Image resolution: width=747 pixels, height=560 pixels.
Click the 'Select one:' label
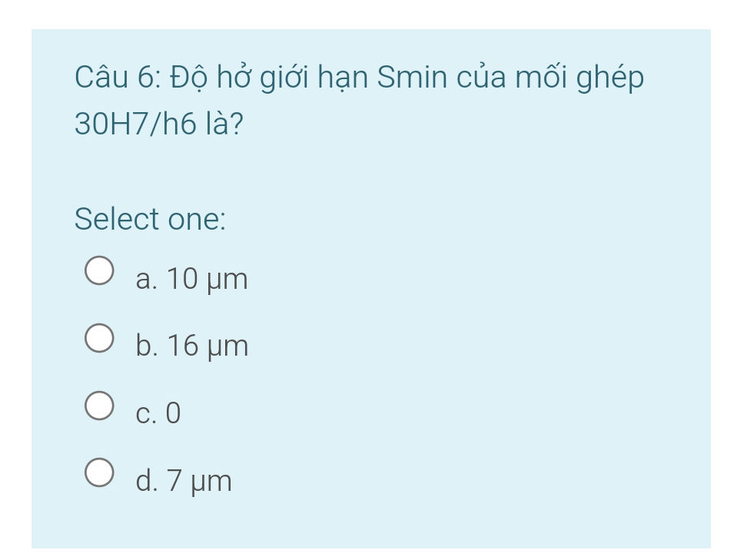(x=151, y=220)
